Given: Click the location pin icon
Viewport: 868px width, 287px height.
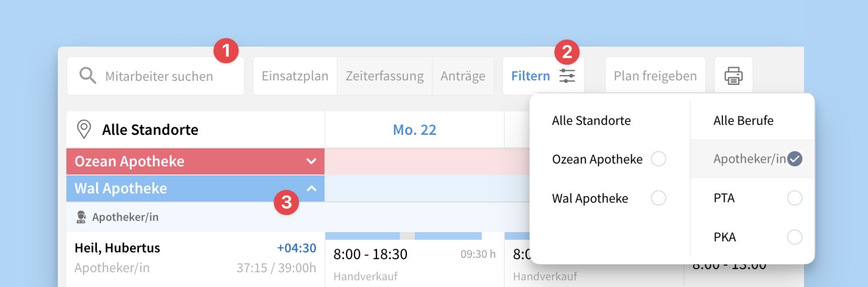Looking at the screenshot, I should click(x=84, y=129).
